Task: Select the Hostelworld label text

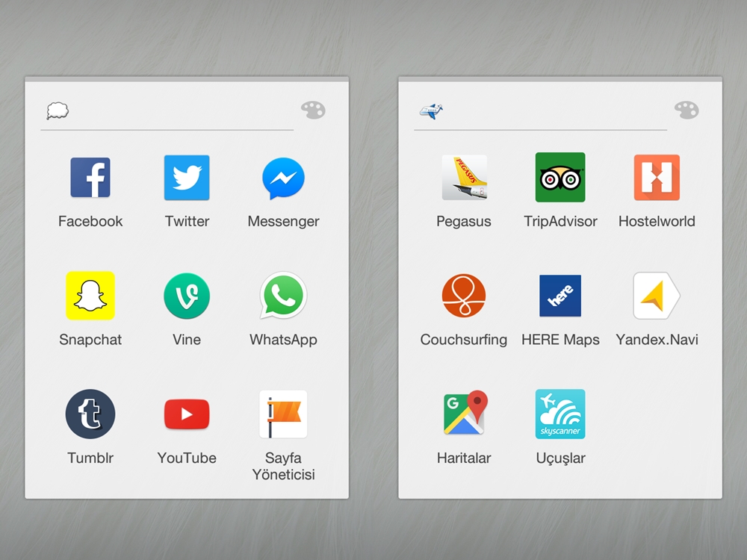Action: point(657,221)
